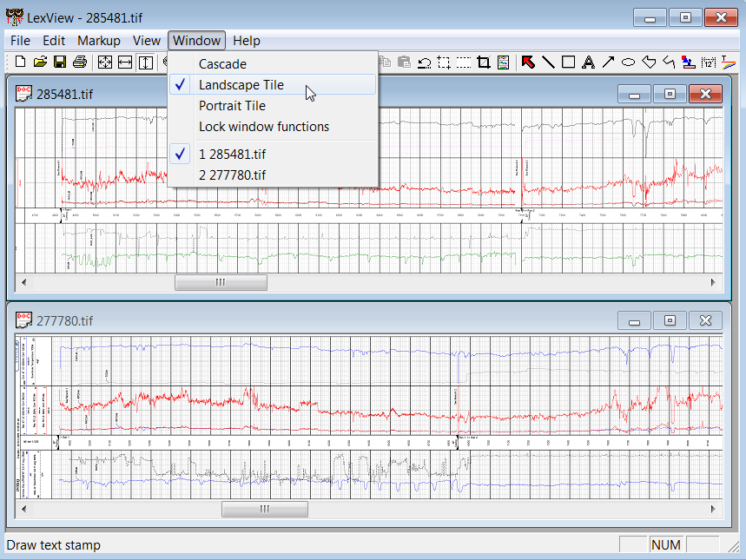
Task: Open the View menu
Action: tap(147, 41)
